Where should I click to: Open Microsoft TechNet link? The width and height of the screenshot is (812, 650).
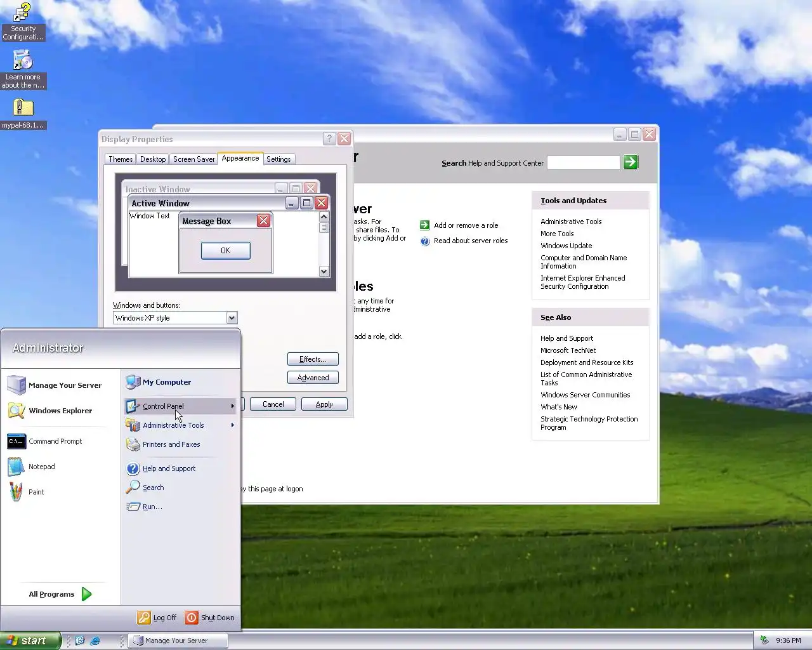[568, 350]
